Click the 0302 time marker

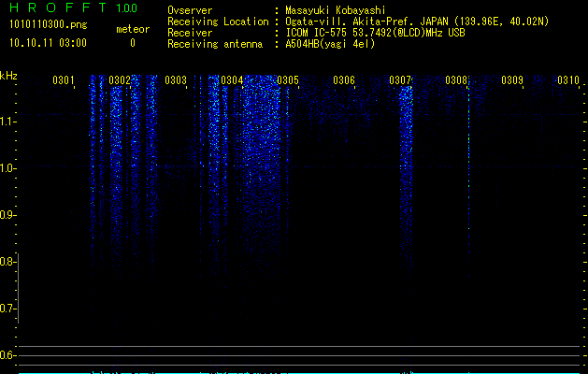click(120, 79)
